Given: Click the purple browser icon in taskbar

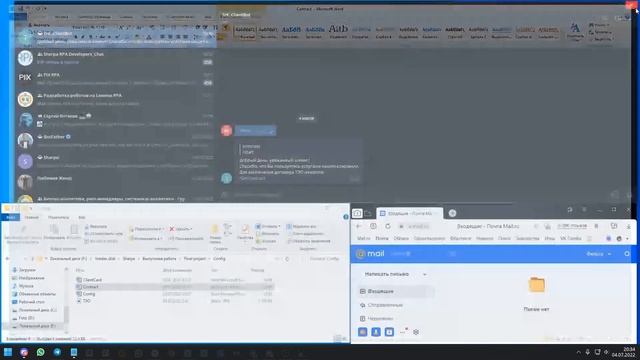Looking at the screenshot, I should pos(24,352).
